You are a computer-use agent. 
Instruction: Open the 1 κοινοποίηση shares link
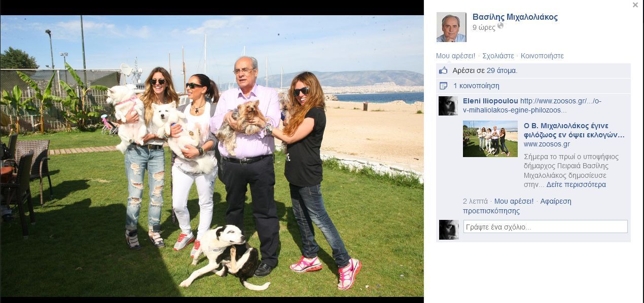tap(476, 86)
